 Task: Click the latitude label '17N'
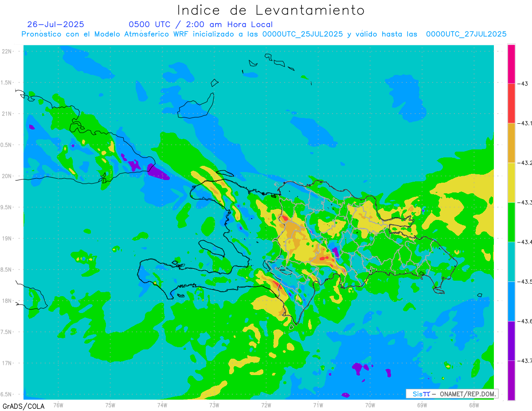7,364
